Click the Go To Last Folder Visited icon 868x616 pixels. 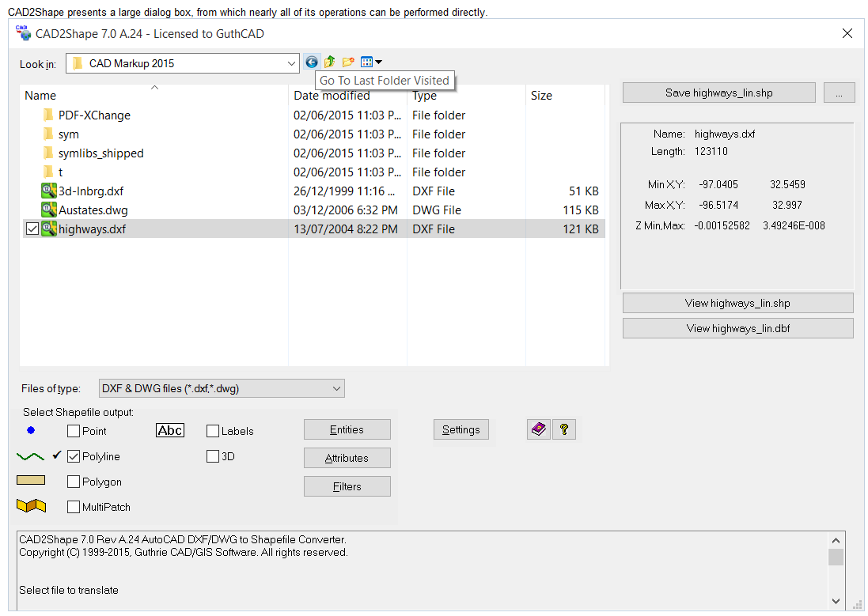[x=312, y=62]
